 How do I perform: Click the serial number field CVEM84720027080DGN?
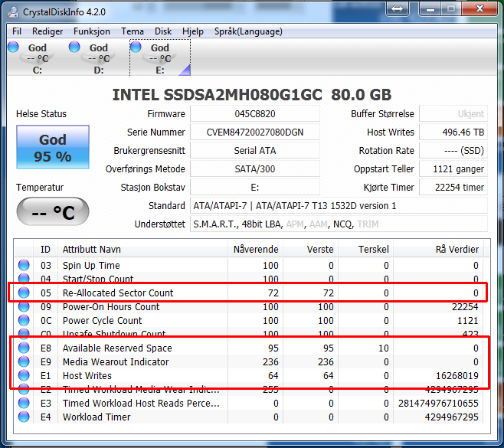(255, 132)
